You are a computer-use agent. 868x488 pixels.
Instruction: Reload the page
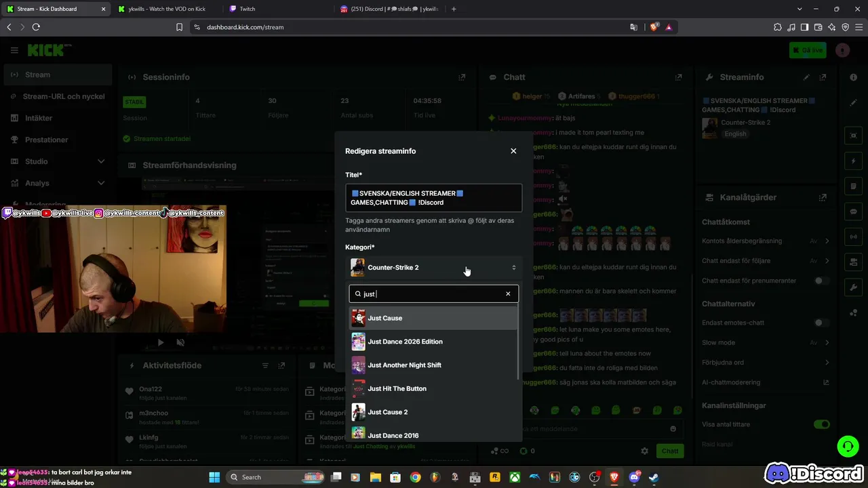click(x=36, y=27)
